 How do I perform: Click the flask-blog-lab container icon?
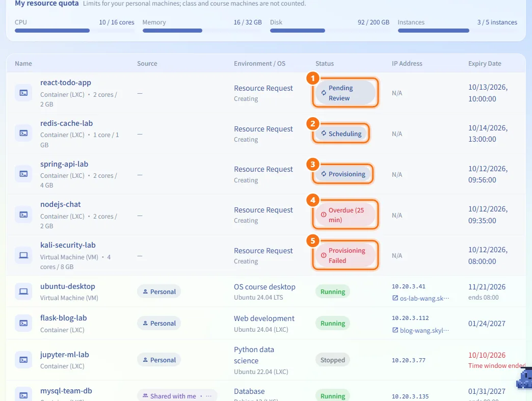[x=23, y=324]
